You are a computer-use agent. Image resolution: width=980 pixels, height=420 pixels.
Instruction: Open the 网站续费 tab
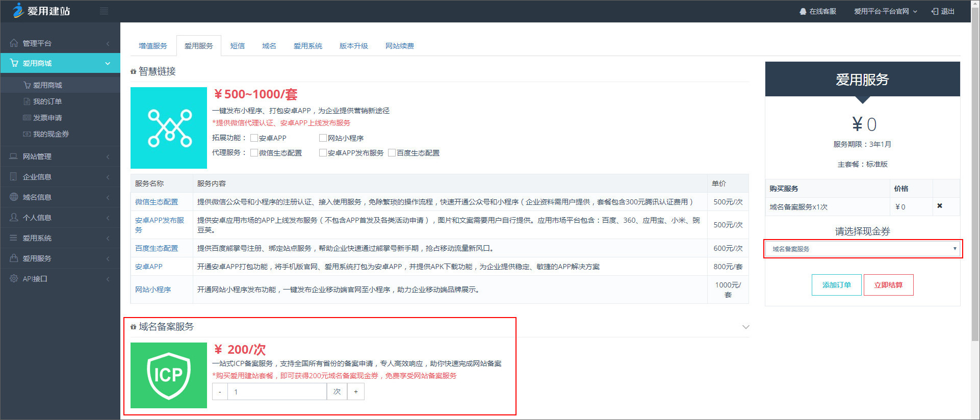(x=400, y=46)
